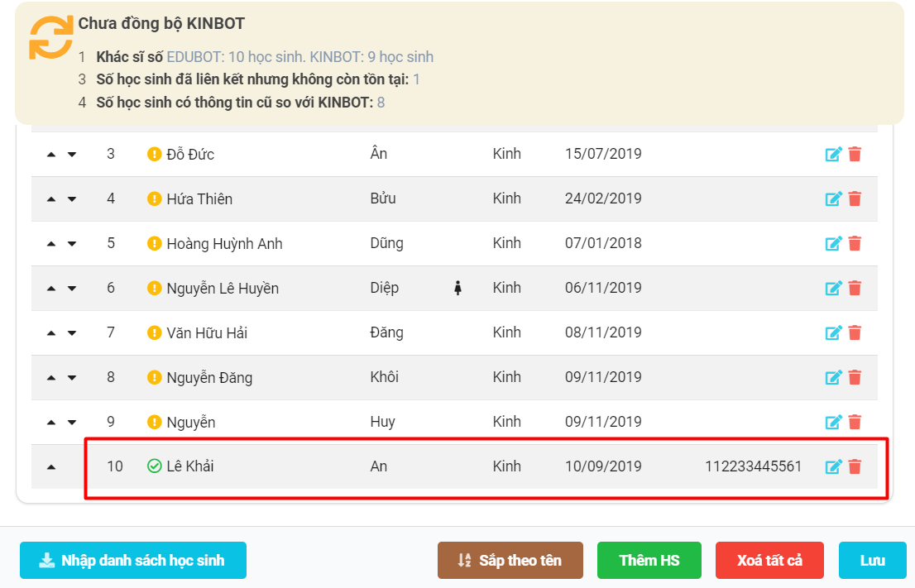Edit student Đỗ Đức Ân
This screenshot has height=588, width=915.
833,155
